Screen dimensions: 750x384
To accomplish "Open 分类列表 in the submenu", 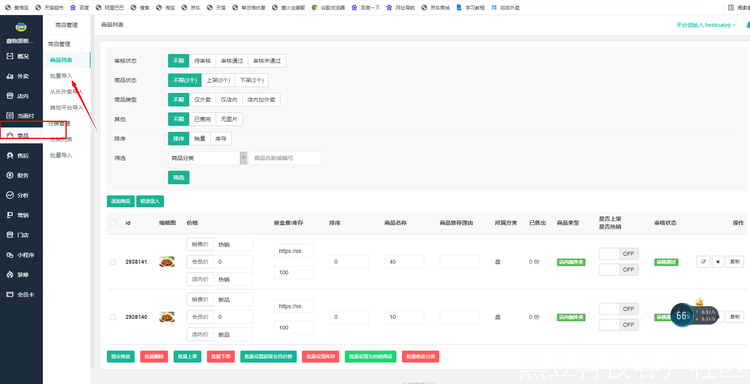I will tap(61, 140).
